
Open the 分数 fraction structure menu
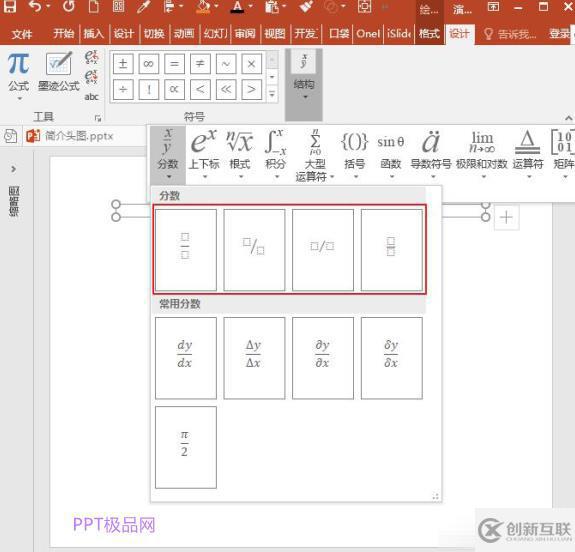point(168,155)
